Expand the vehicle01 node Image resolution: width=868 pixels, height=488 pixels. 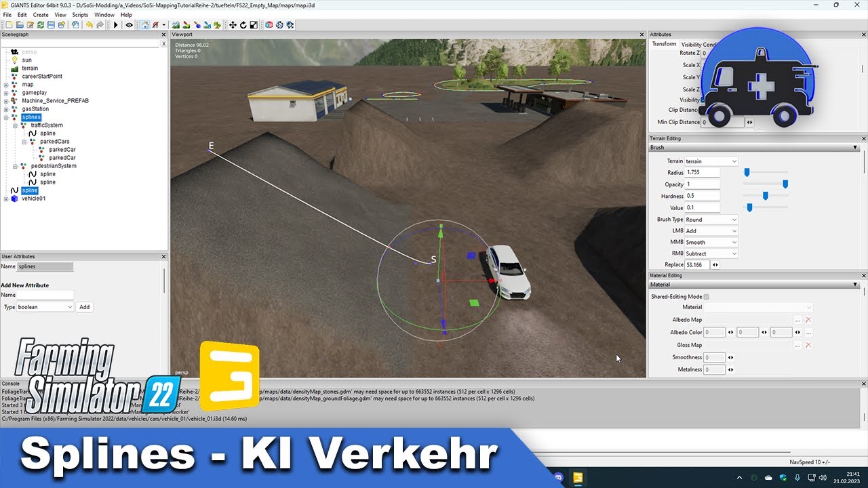[x=6, y=199]
